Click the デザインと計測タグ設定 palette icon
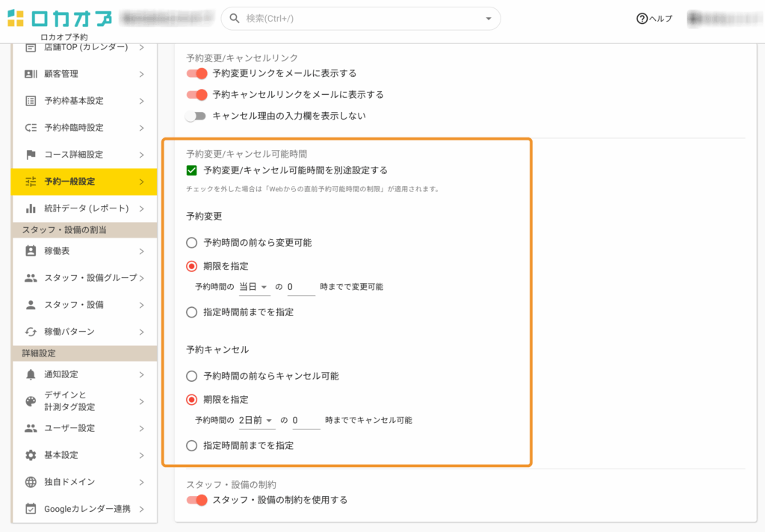This screenshot has height=532, width=765. pyautogui.click(x=31, y=401)
